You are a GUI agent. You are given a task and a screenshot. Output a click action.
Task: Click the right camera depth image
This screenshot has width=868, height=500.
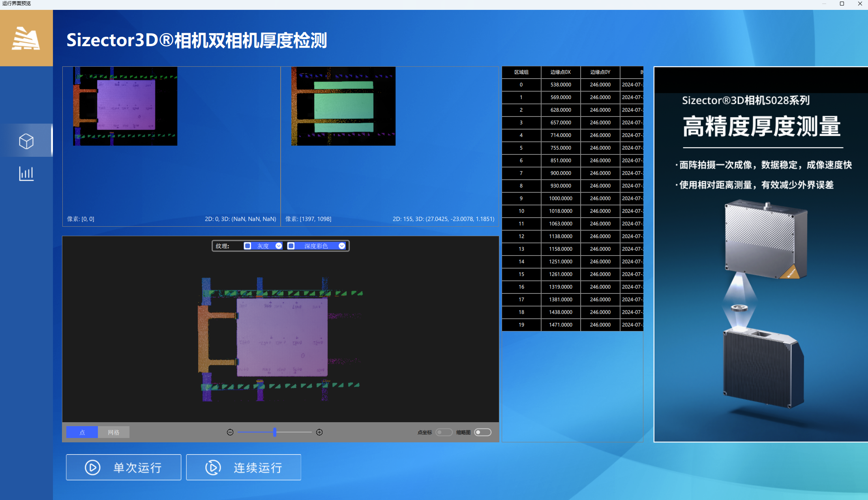coord(343,106)
